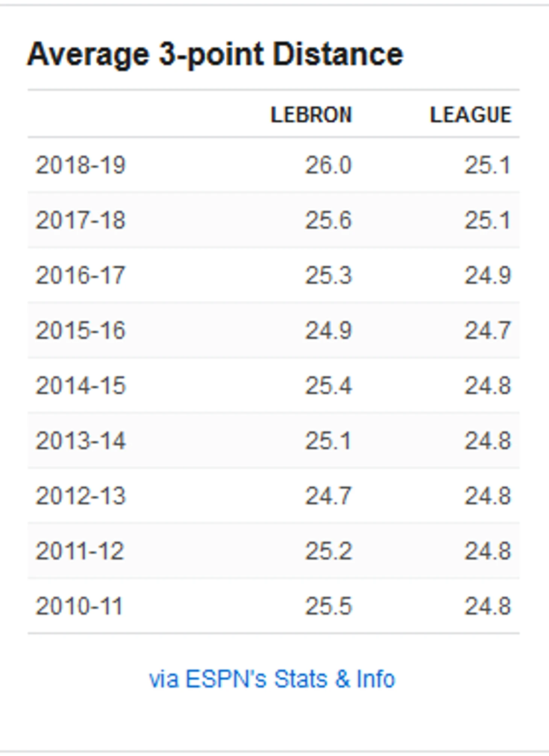Viewport: 549px width, 756px height.
Task: Open the via ESPN's Stats & Info link
Action: click(272, 679)
